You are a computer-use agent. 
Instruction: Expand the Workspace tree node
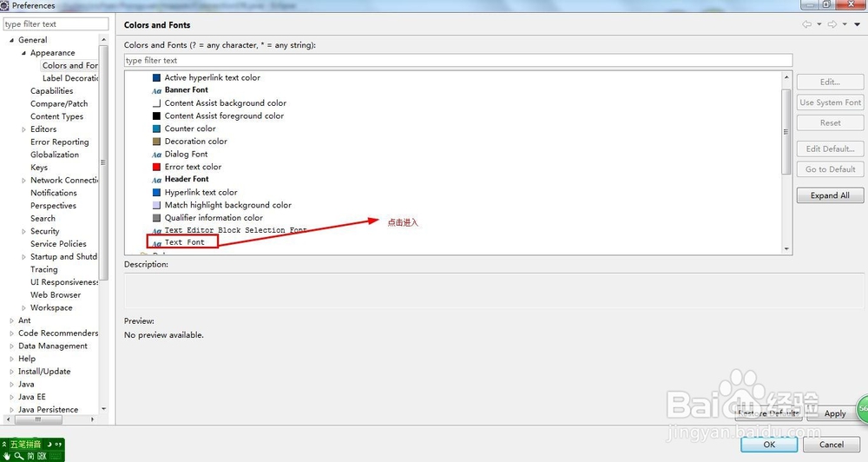(23, 307)
